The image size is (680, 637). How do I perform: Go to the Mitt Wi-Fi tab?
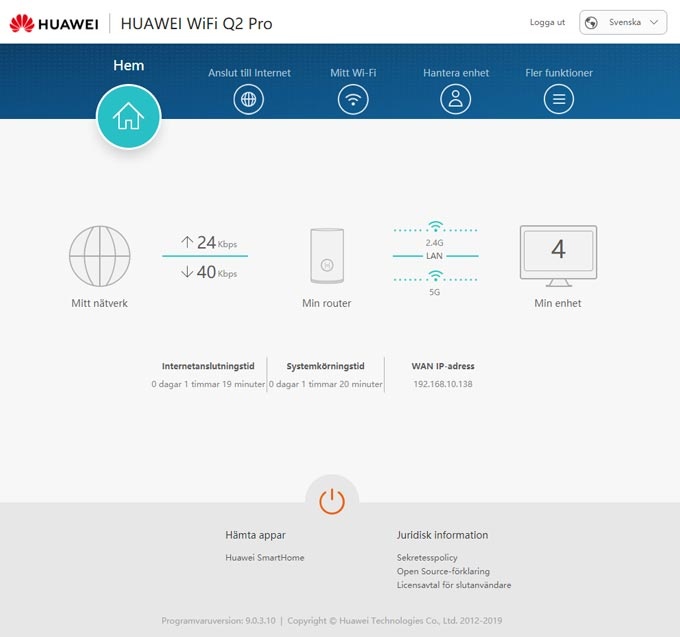coord(353,73)
